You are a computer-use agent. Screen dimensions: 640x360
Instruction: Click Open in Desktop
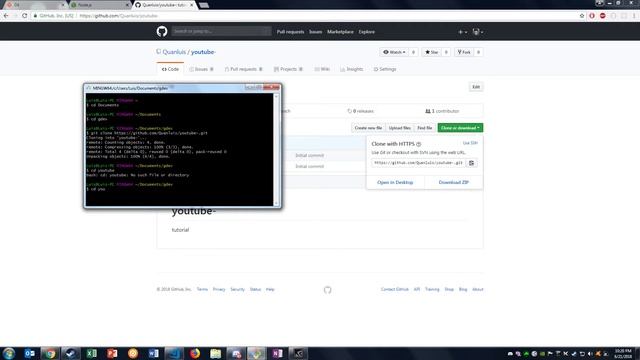[x=395, y=182]
